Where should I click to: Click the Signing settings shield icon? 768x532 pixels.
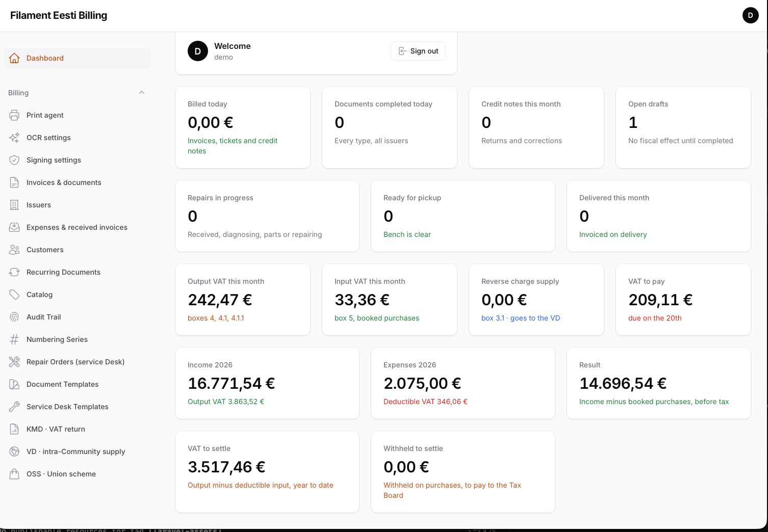point(14,160)
